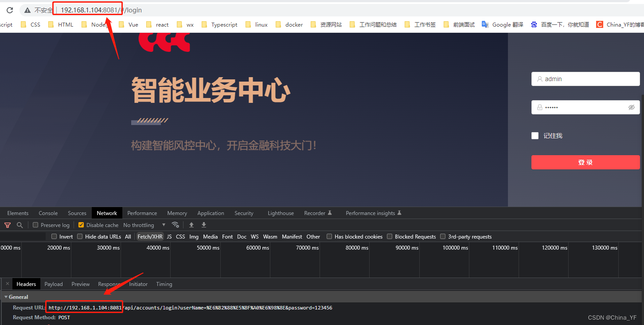Click the admin username input field
Image resolution: width=644 pixels, height=325 pixels.
[585, 78]
